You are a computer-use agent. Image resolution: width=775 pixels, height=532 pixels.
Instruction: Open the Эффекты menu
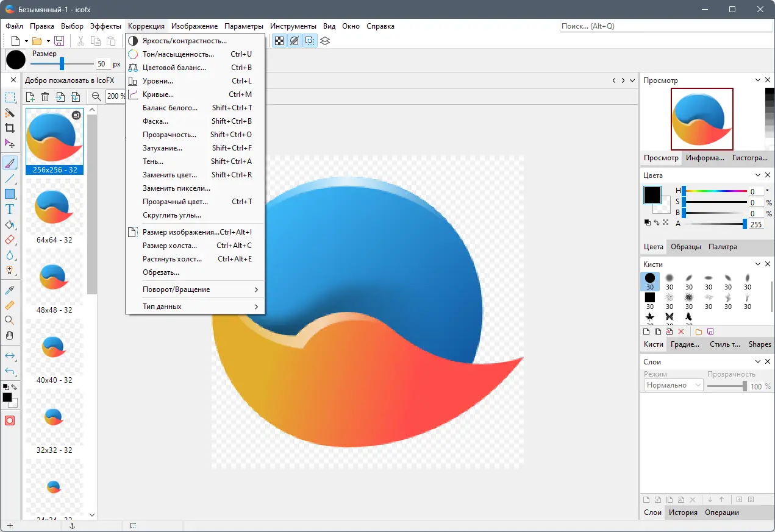105,26
